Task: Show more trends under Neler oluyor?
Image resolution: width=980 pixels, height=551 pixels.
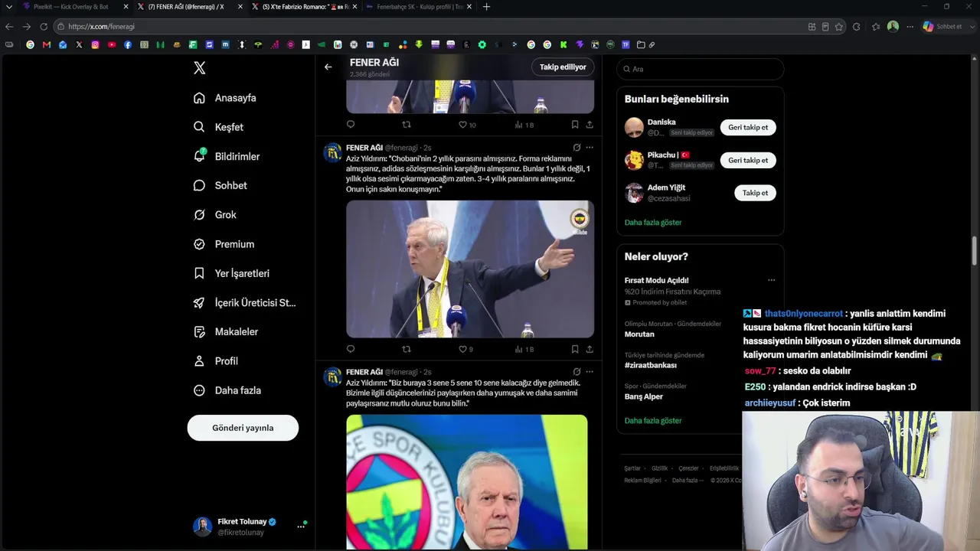Action: point(653,421)
